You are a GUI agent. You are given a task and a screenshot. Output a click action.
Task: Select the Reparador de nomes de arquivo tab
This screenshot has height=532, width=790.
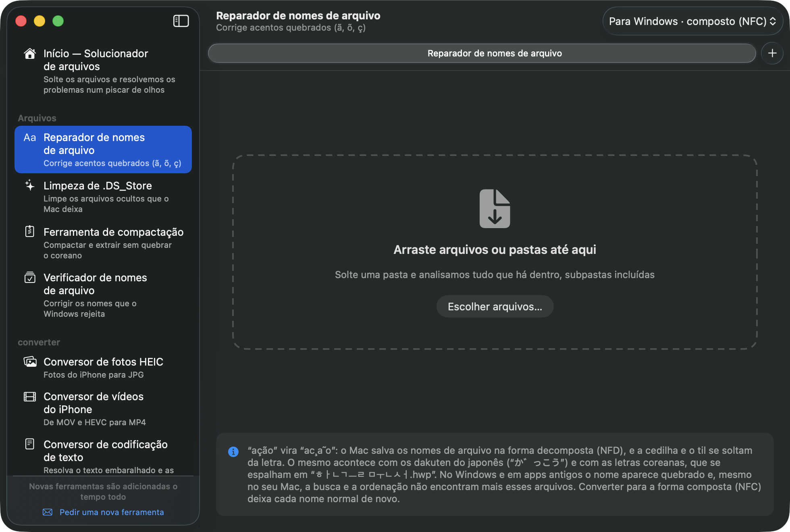click(482, 53)
